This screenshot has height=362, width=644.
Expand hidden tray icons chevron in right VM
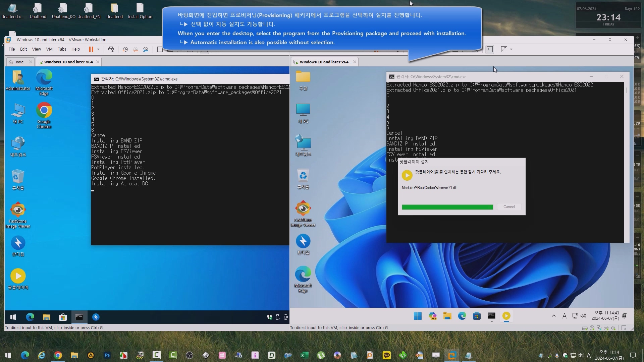pyautogui.click(x=554, y=316)
